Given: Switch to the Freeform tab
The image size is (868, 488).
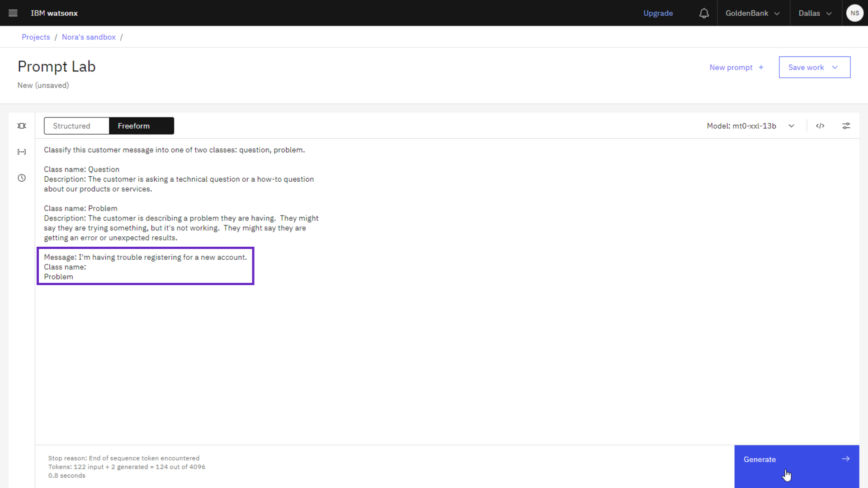Looking at the screenshot, I should 133,126.
